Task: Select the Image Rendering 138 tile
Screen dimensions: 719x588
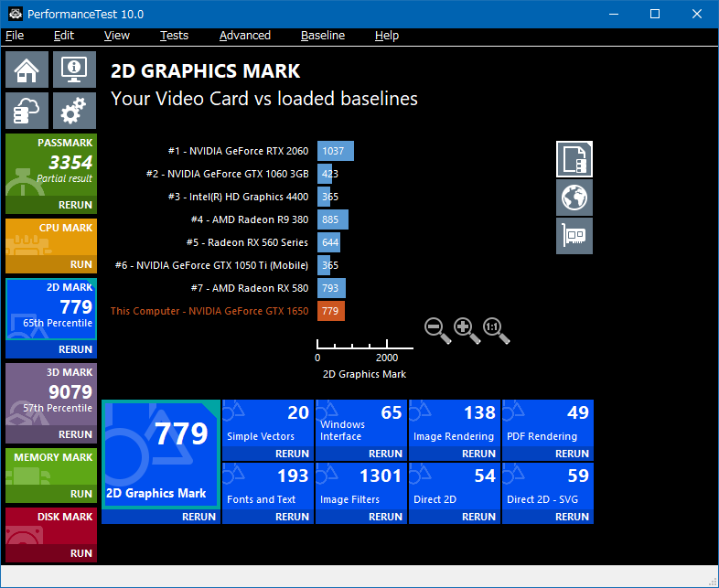Action: coord(455,423)
